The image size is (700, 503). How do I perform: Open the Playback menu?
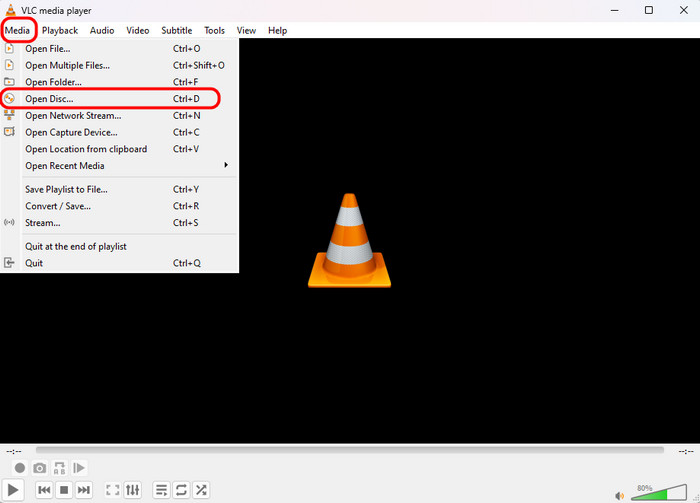(x=60, y=30)
